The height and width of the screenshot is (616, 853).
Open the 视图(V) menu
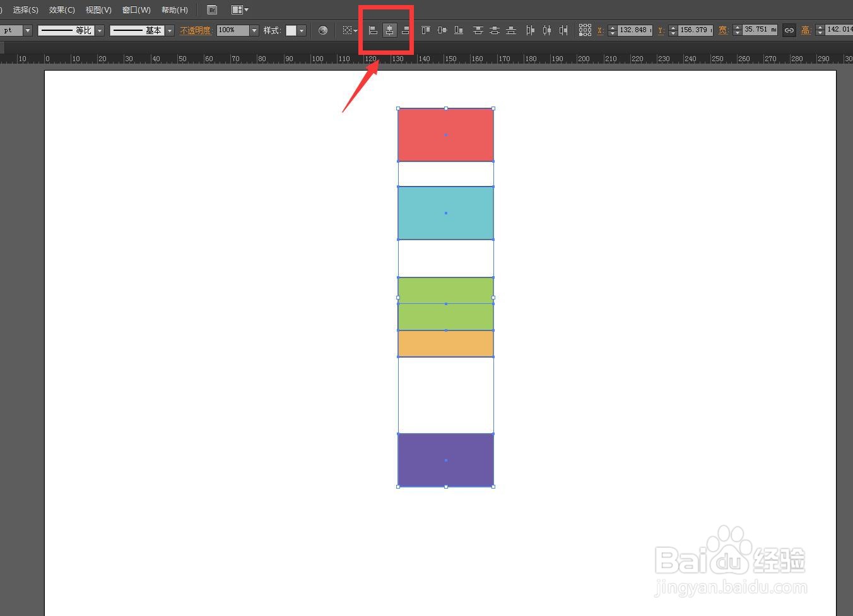[98, 10]
